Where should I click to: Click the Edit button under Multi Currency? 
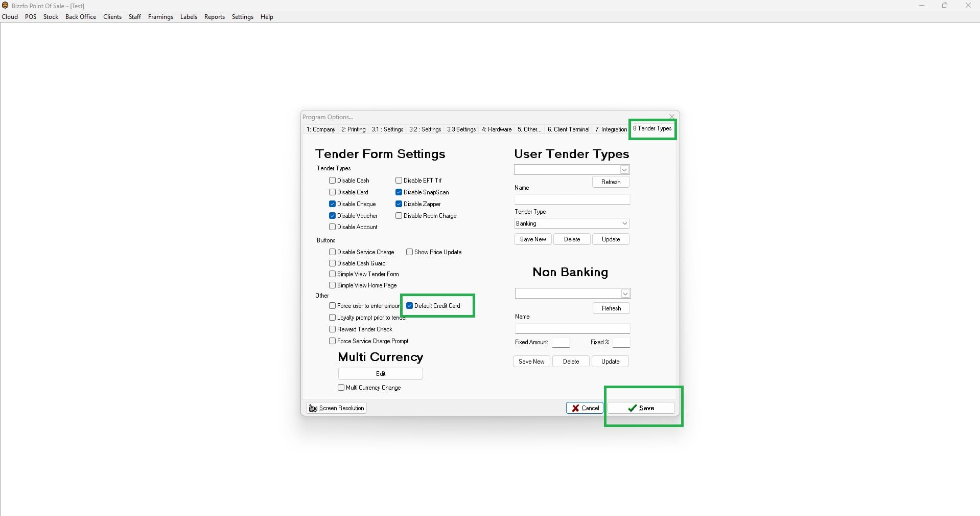point(380,373)
